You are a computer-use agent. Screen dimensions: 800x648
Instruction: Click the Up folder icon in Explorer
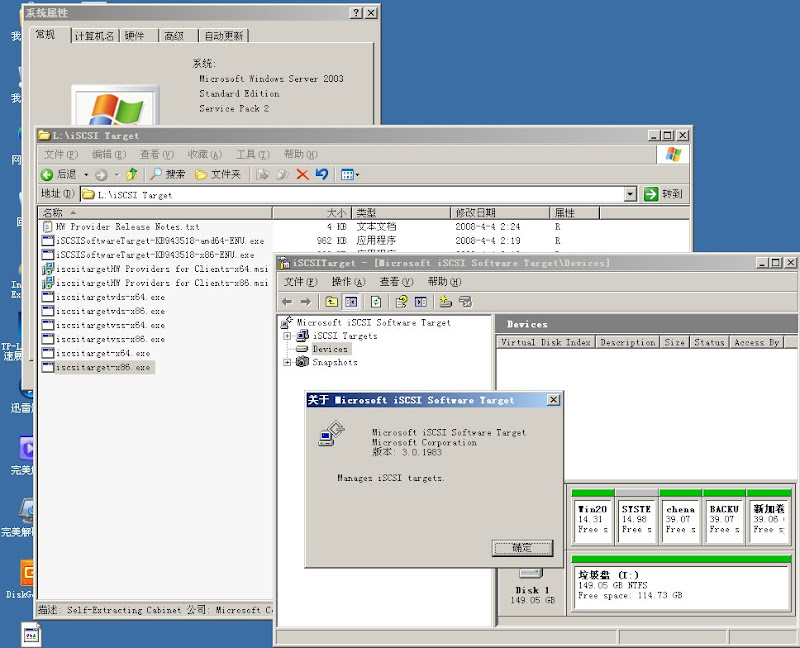132,175
